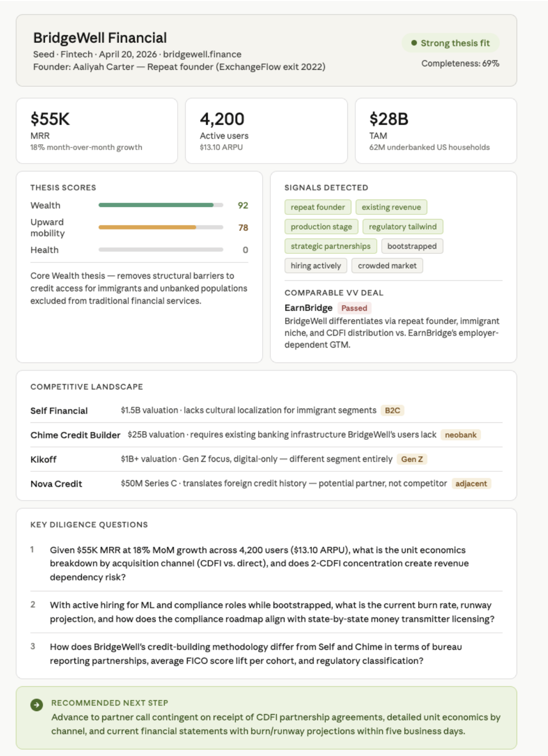Open the EarnBridge comparable deal
The image size is (548, 756).
308,308
